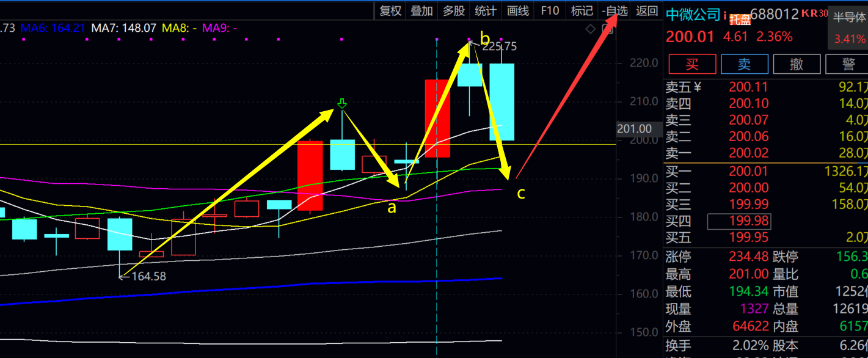Select the 225.75 high price marker

coord(498,46)
